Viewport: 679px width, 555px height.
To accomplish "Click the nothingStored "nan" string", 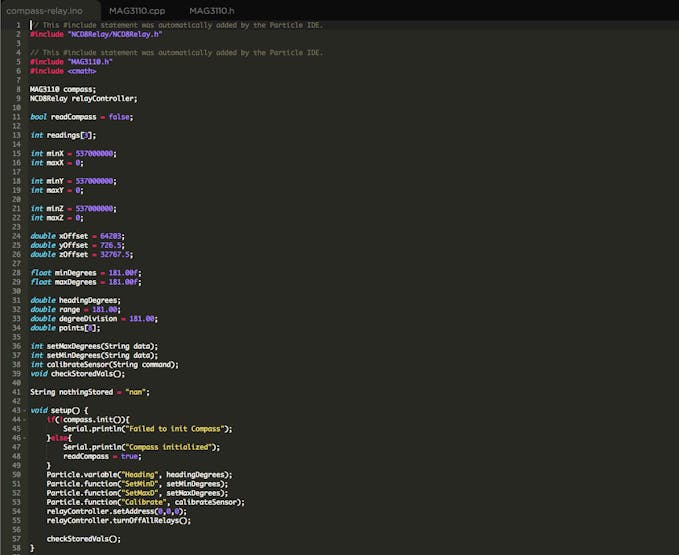I will (x=137, y=392).
